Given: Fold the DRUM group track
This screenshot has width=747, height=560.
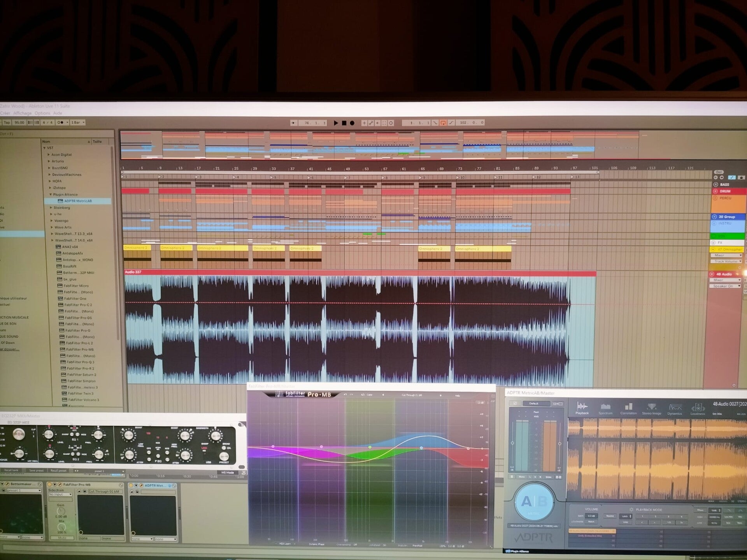Looking at the screenshot, I should [x=715, y=191].
